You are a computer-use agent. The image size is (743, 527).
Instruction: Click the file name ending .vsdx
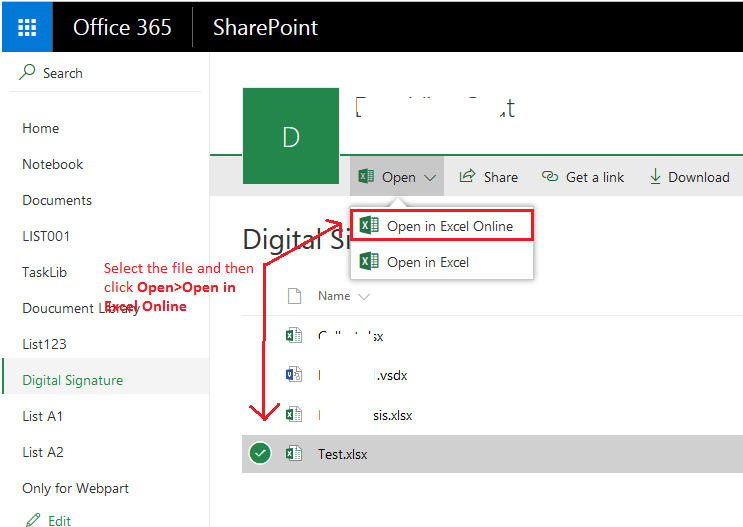tap(363, 375)
